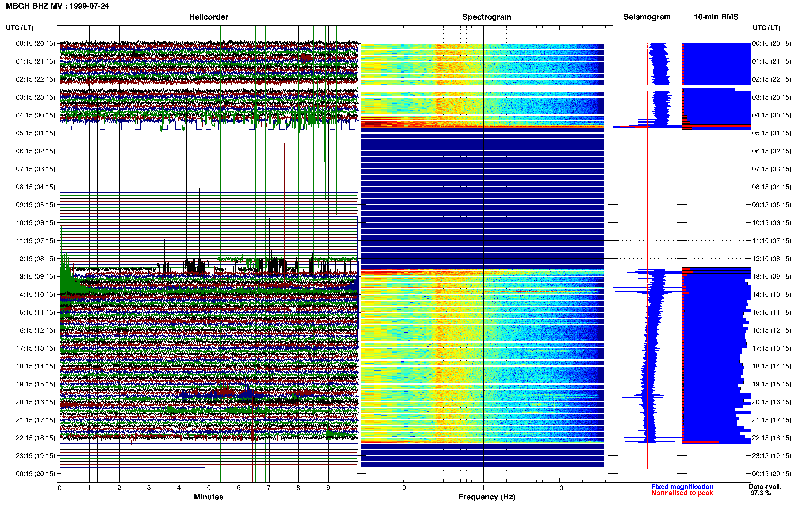Viewport: 812px width, 508px height.
Task: Click the "Data avail." label
Action: click(765, 486)
